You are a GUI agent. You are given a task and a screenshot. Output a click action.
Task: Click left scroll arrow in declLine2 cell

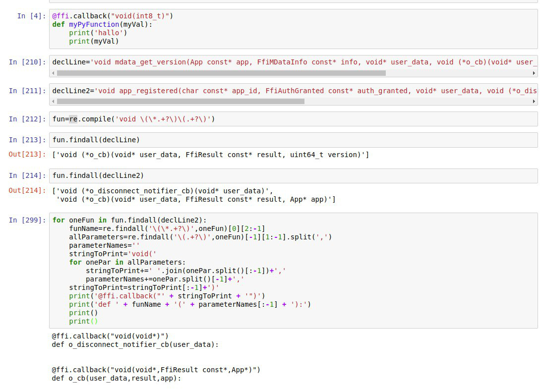54,101
